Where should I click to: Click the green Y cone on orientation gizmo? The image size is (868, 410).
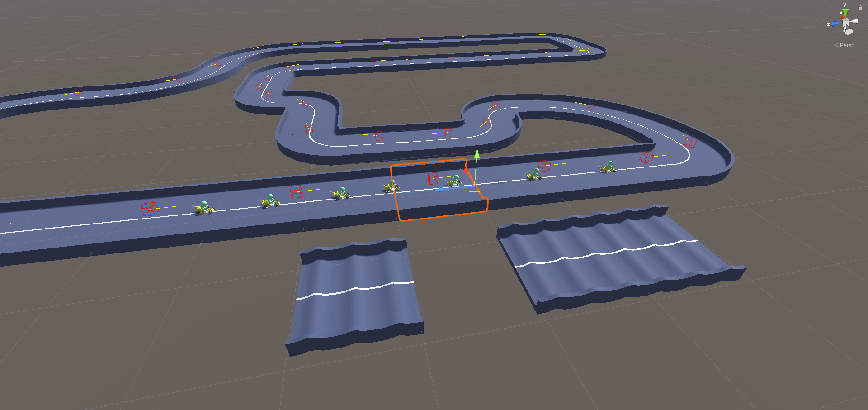tap(845, 13)
